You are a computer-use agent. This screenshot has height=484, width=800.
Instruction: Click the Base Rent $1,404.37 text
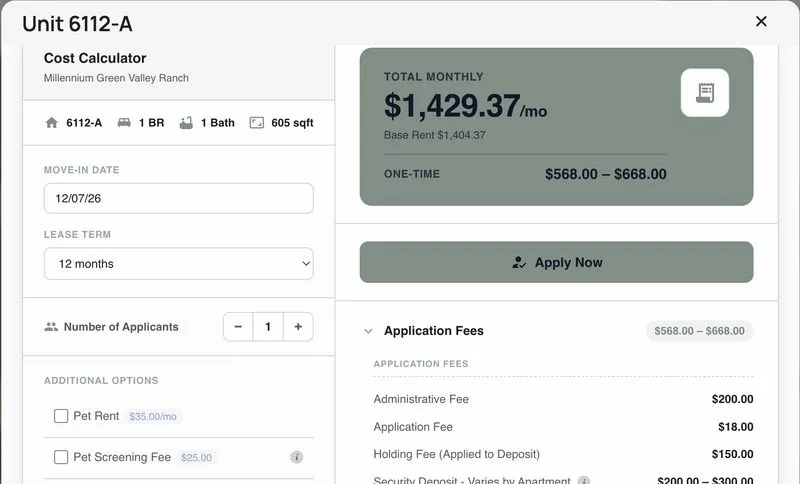coord(435,135)
